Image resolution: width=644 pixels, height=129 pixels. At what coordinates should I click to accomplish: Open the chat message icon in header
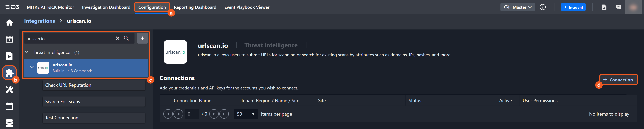(x=618, y=7)
